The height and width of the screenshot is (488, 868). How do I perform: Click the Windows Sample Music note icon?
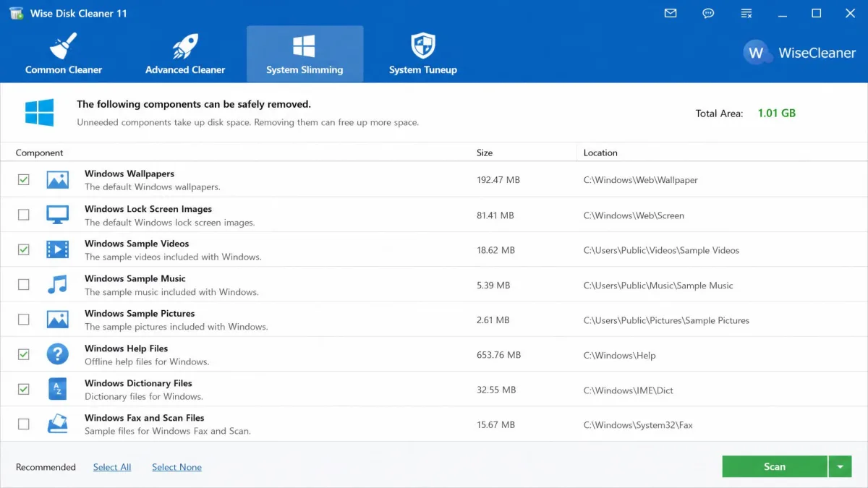pos(57,284)
